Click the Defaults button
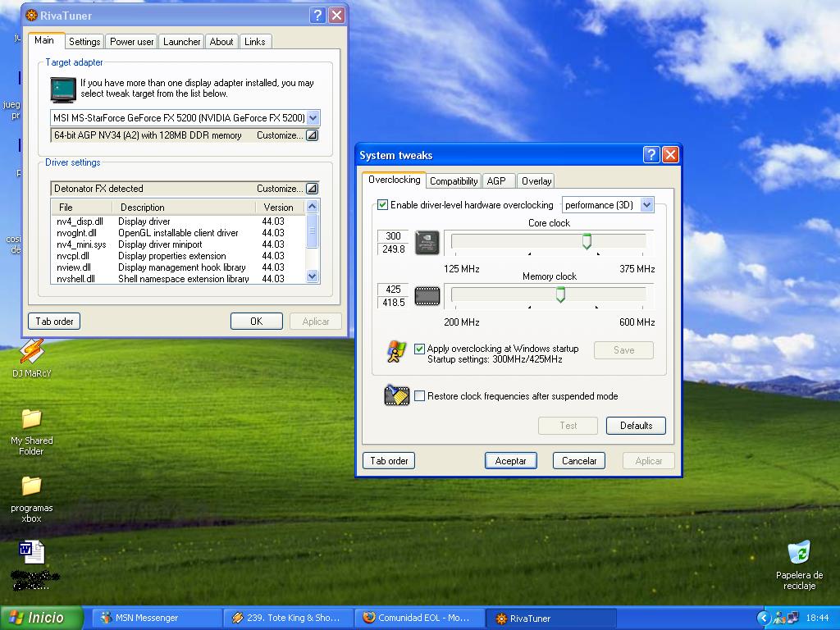Screen dimensions: 840x630 (x=636, y=426)
